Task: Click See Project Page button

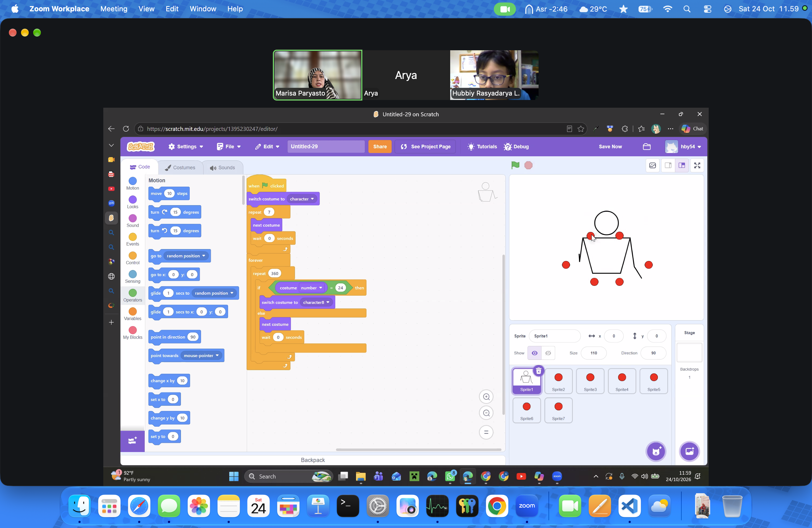Action: point(425,147)
